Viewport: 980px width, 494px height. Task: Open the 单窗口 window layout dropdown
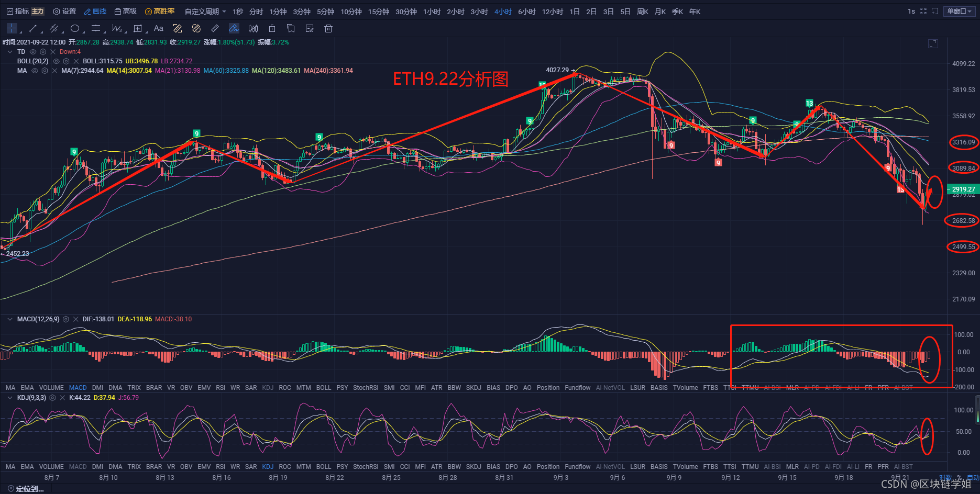point(960,11)
